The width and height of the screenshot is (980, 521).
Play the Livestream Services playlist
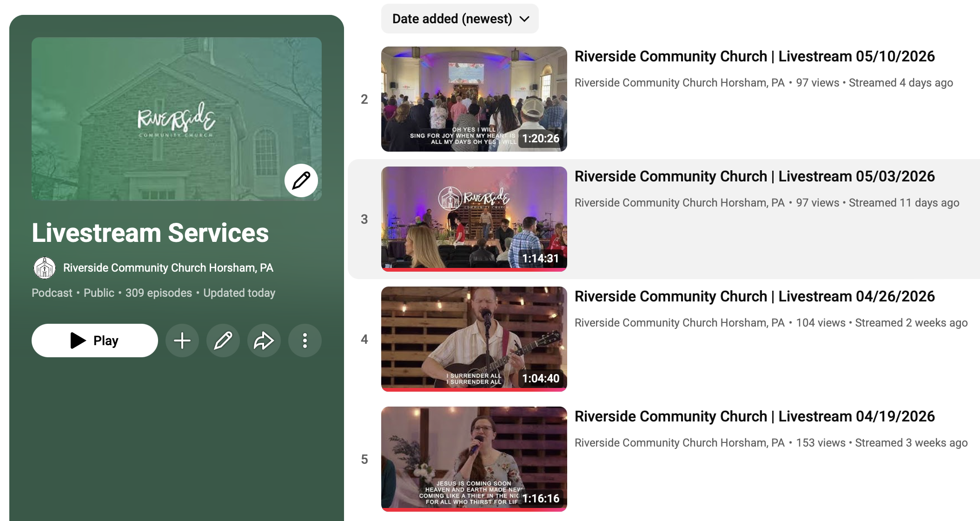tap(95, 341)
